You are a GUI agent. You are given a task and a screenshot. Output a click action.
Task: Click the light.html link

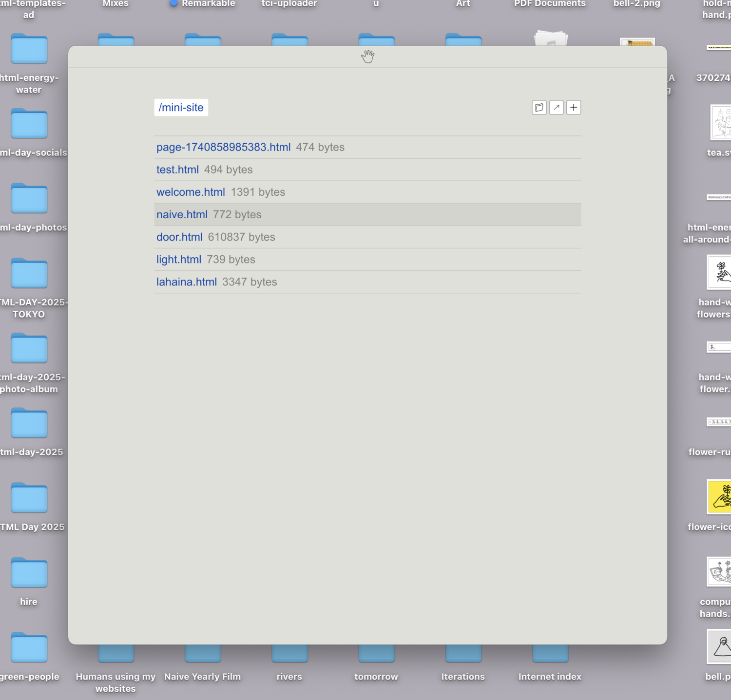179,259
